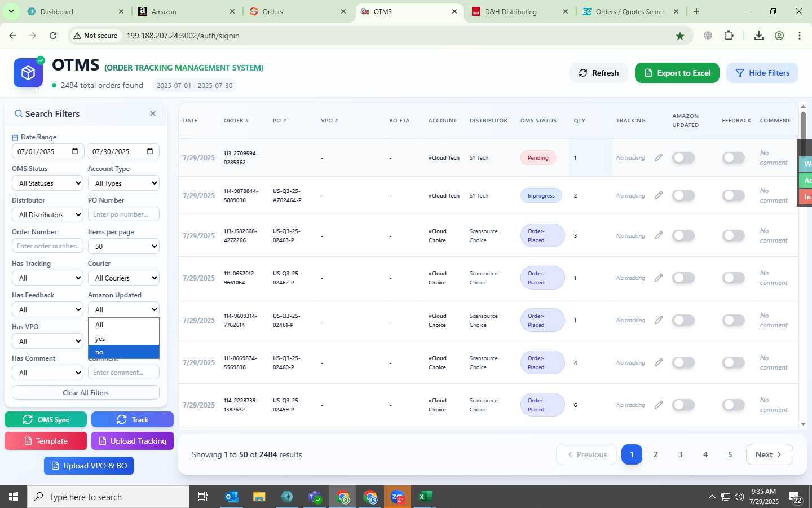Toggle Feedback for order 113-2709594-0285862
This screenshot has height=508, width=812.
click(x=734, y=157)
